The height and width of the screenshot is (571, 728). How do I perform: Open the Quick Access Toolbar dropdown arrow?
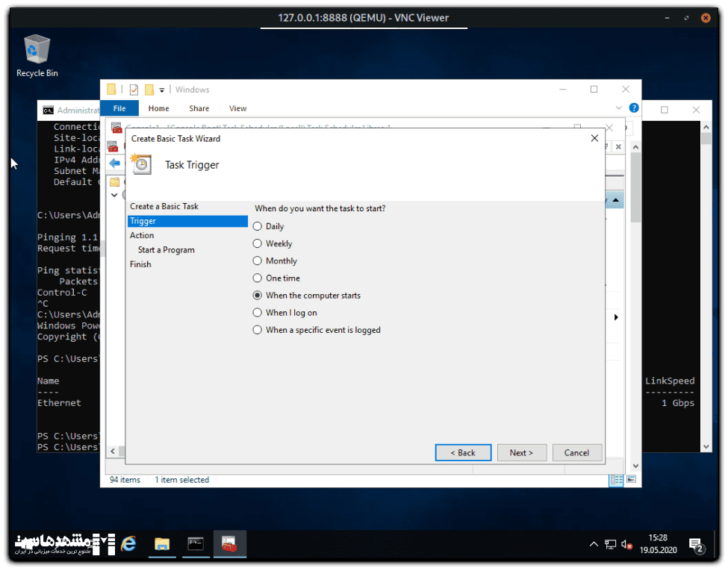click(162, 90)
